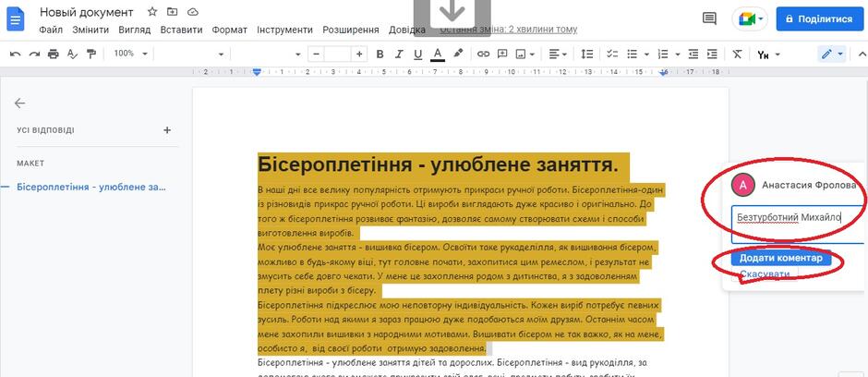Expand bulleted list options arrow
868x377 pixels.
[646, 55]
